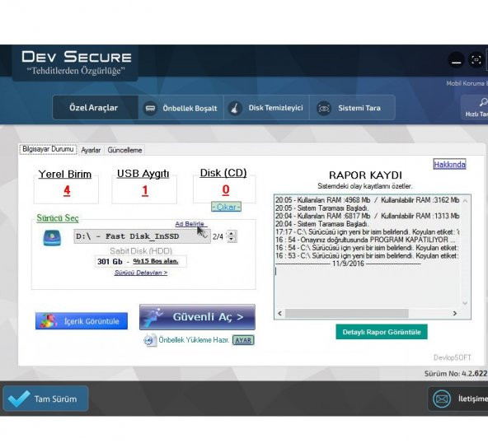Image resolution: width=488 pixels, height=448 pixels.
Task: Select Önbellek Boşalt label
Action: tap(190, 108)
